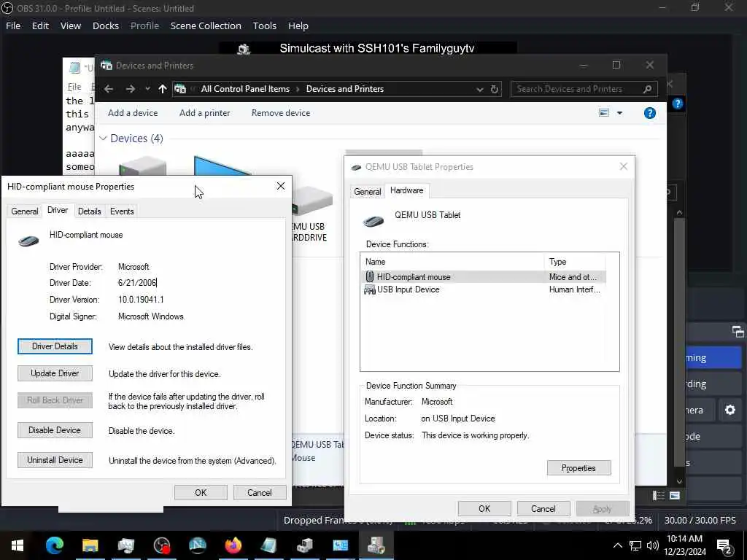Click OK in HID-compliant mouse Properties
This screenshot has width=747, height=560.
[x=201, y=492]
